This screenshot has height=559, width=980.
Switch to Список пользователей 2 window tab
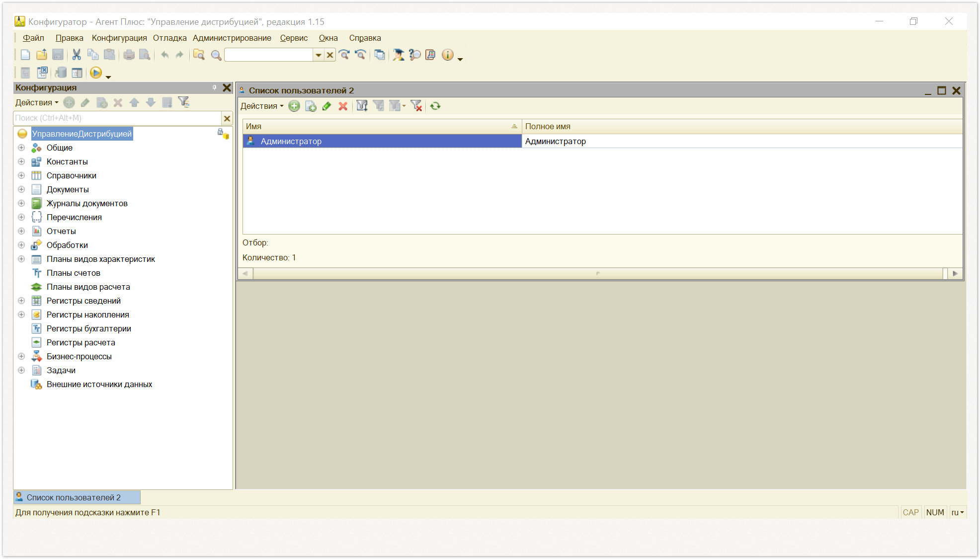click(77, 497)
